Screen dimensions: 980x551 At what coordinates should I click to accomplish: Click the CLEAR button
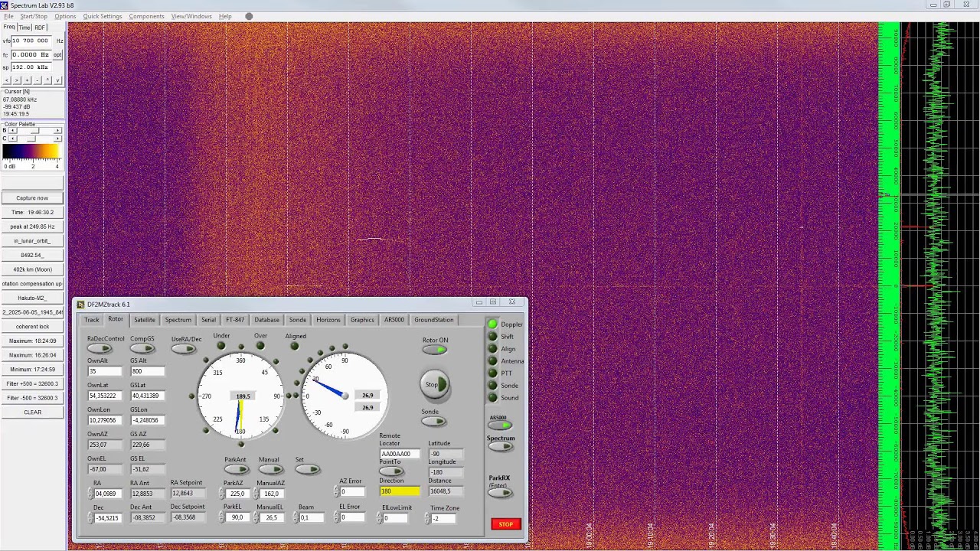(x=32, y=412)
